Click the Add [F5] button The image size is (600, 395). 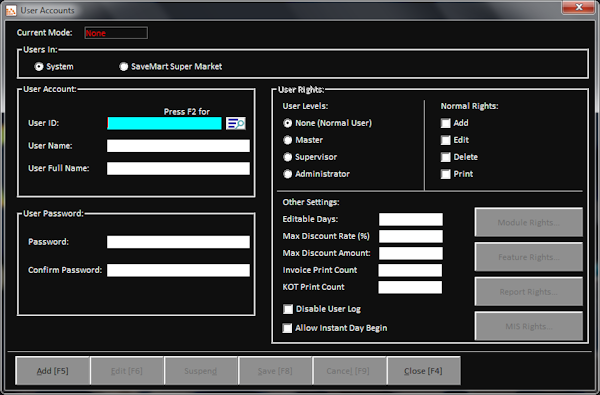point(53,371)
